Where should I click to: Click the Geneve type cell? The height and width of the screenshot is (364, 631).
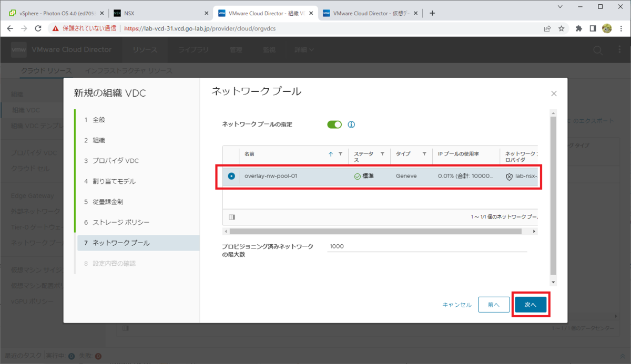tap(406, 176)
